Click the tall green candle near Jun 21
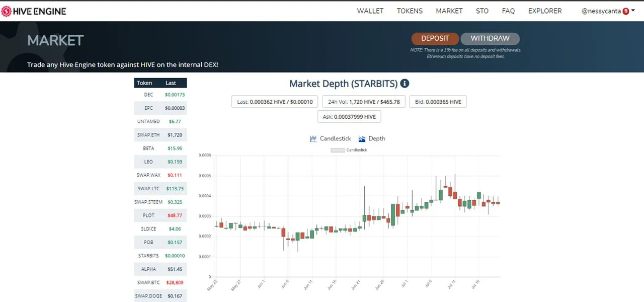The image size is (644, 302). pos(364,218)
